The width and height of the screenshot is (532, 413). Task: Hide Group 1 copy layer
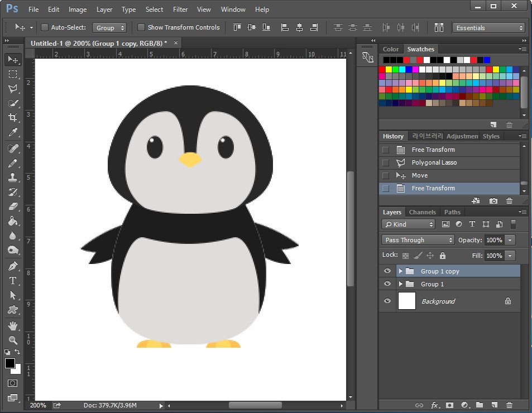pos(387,271)
